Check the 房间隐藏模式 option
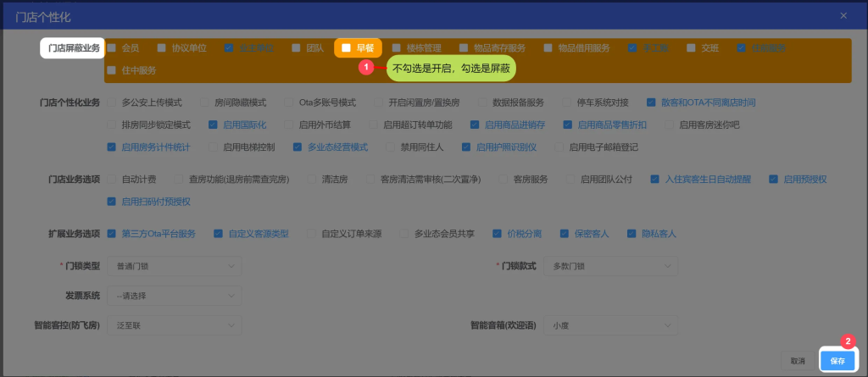The image size is (868, 377). point(204,103)
